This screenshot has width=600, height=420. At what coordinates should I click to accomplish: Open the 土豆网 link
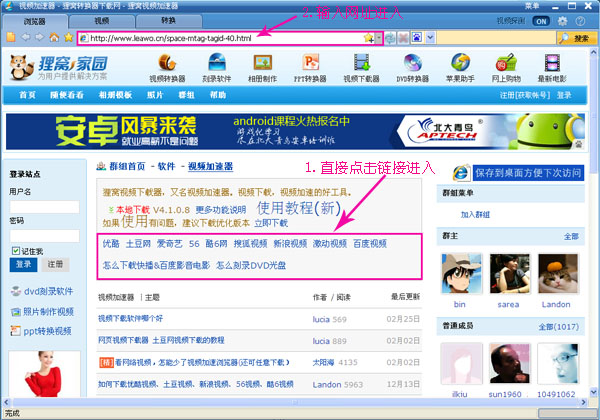pyautogui.click(x=138, y=244)
